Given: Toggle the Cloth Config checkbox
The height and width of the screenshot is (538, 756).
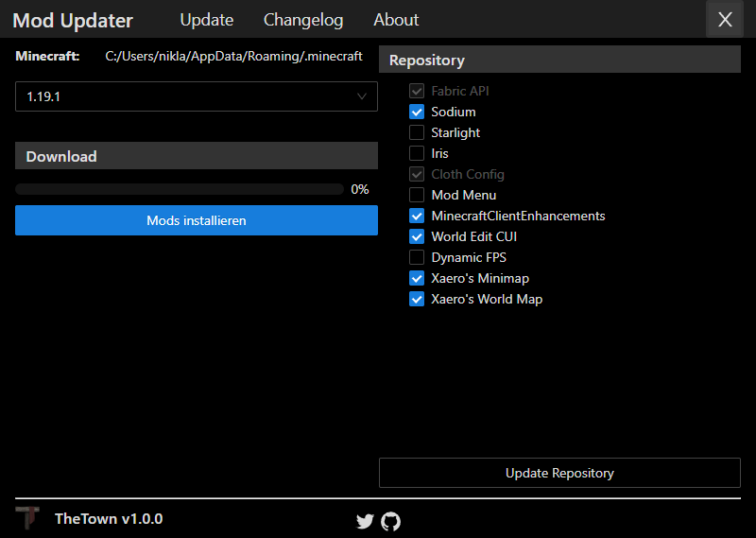Looking at the screenshot, I should click(417, 174).
